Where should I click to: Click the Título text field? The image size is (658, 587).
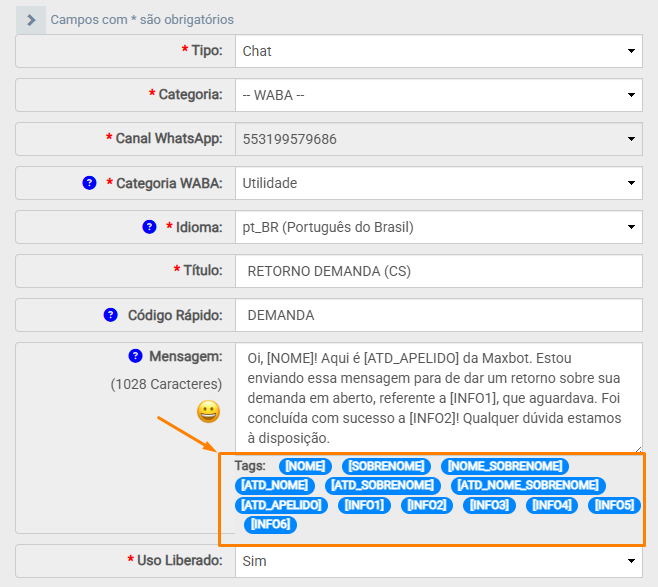click(x=439, y=271)
